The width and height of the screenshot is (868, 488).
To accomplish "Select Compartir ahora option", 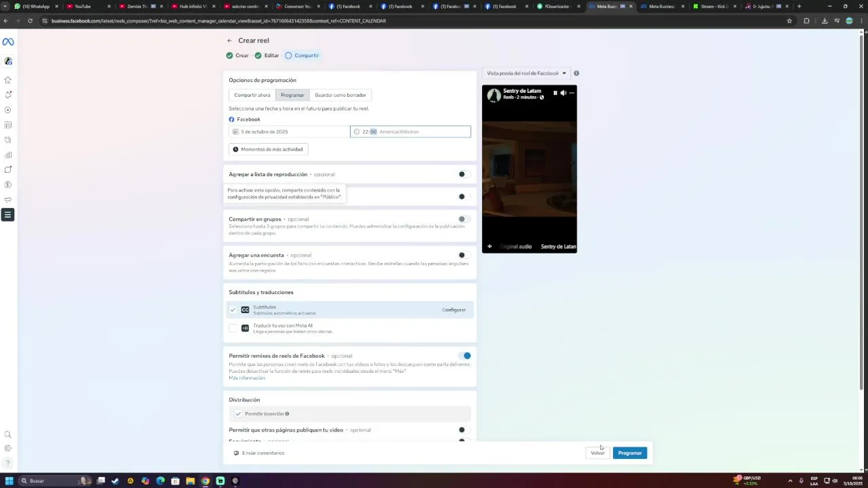I will click(x=252, y=95).
